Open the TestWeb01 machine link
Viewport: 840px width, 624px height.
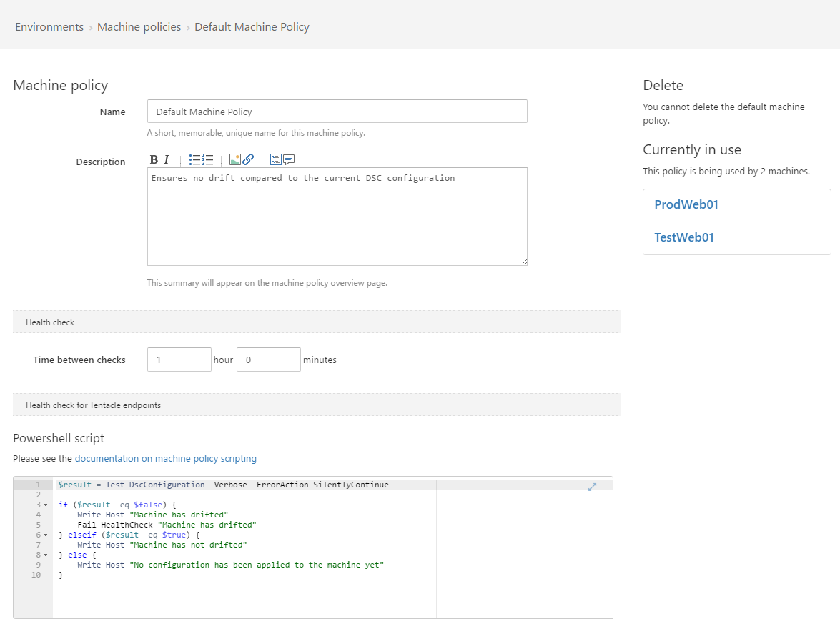pos(684,237)
